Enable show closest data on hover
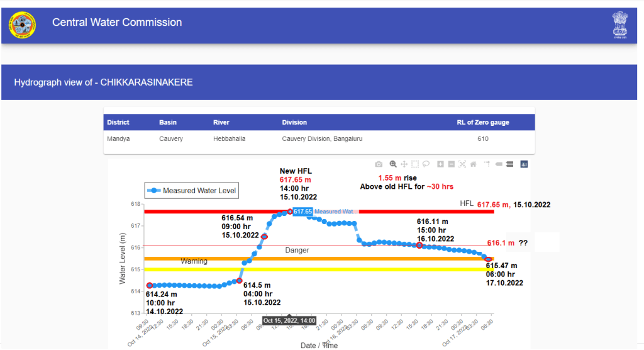Image resolution: width=644 pixels, height=350 pixels. [x=499, y=164]
